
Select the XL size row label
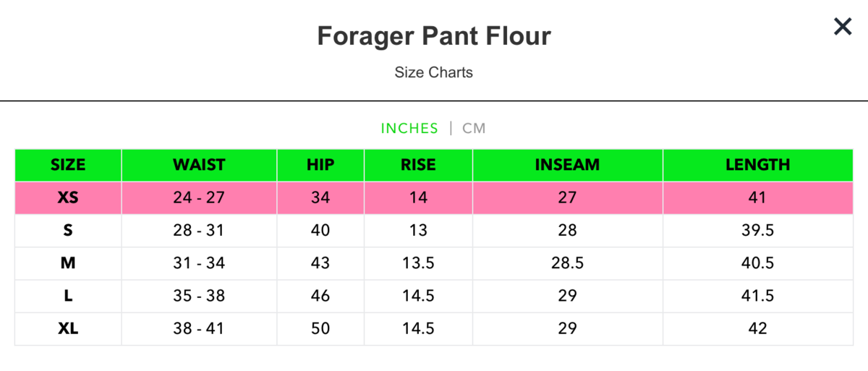[x=68, y=328]
